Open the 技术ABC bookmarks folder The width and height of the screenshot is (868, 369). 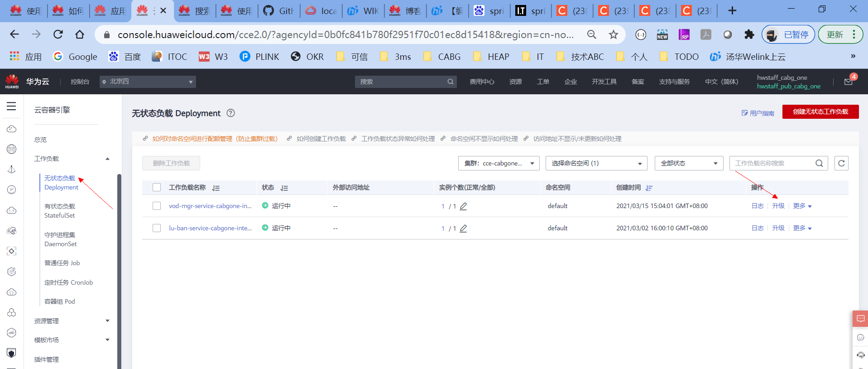(580, 57)
